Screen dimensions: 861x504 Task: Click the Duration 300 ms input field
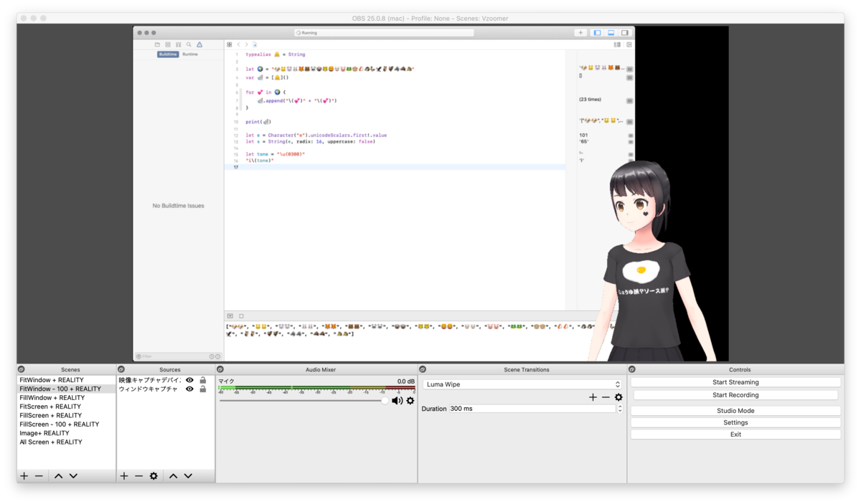[532, 409]
